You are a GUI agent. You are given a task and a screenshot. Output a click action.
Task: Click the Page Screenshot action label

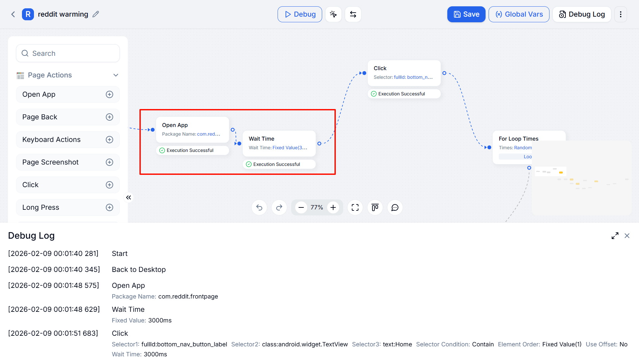[50, 162]
